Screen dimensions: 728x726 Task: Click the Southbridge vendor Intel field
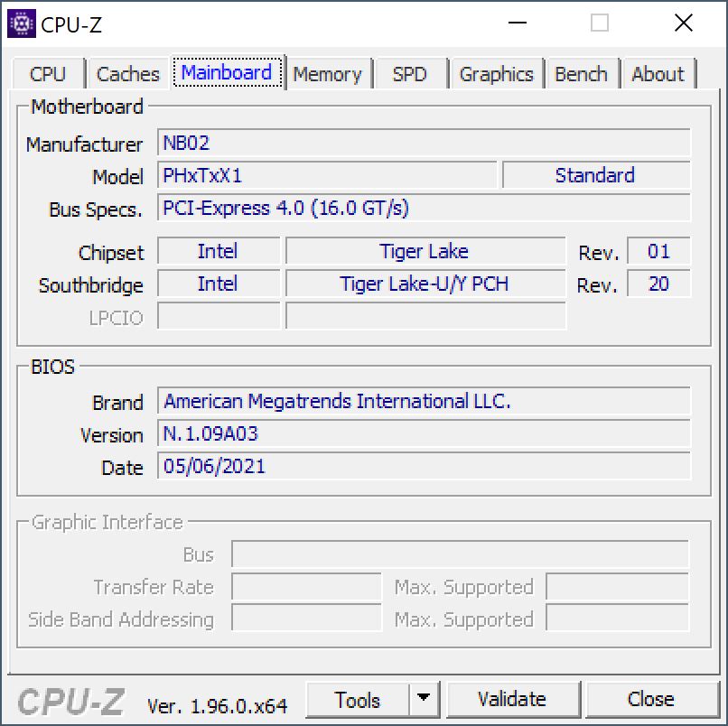[219, 284]
